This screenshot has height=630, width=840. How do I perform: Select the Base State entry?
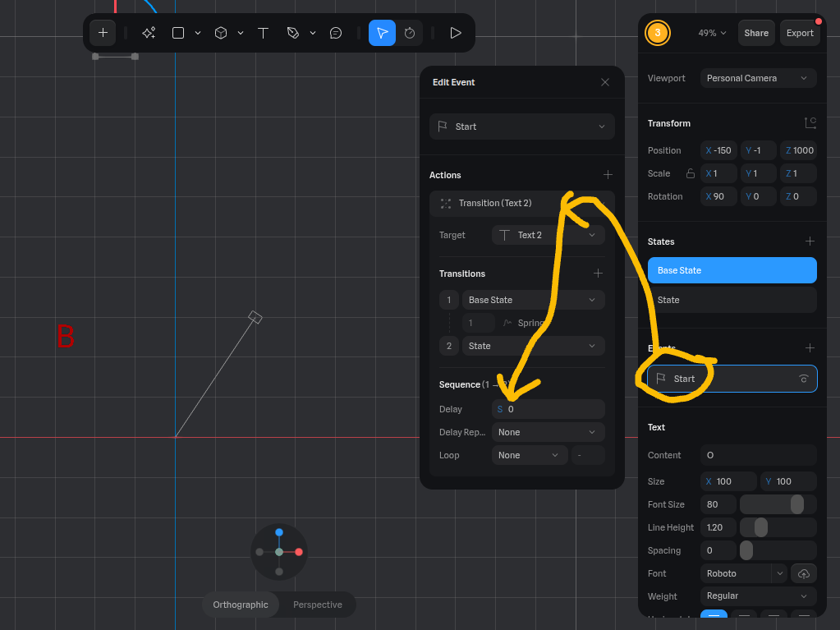pyautogui.click(x=732, y=270)
